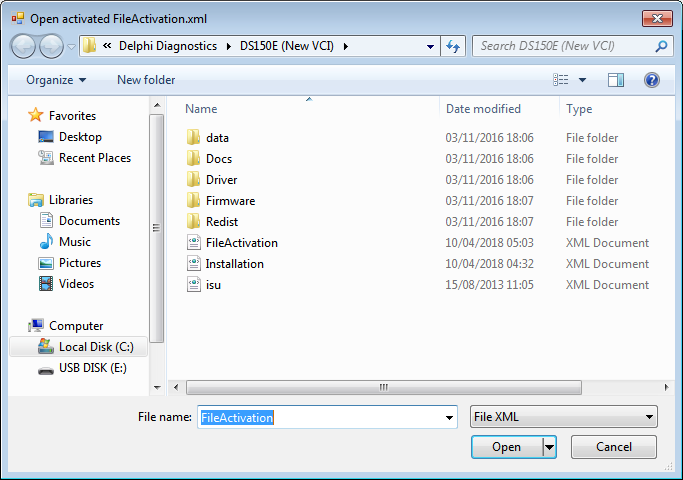Sort by Type column header
Image resolution: width=683 pixels, height=480 pixels.
tap(579, 108)
